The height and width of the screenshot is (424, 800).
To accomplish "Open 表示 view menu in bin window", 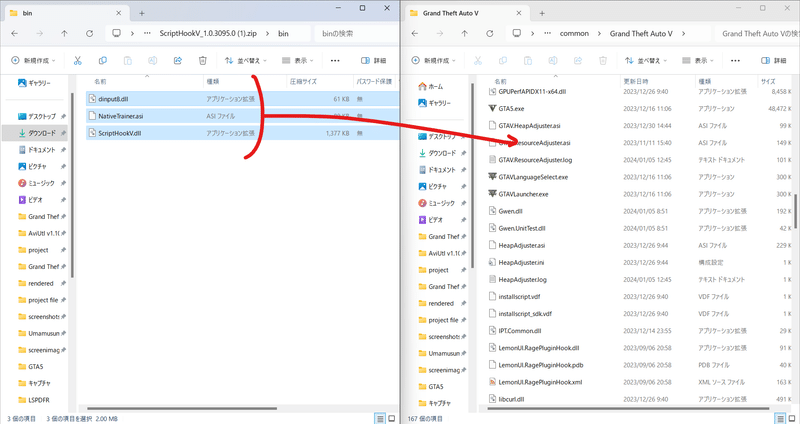I will pos(298,61).
